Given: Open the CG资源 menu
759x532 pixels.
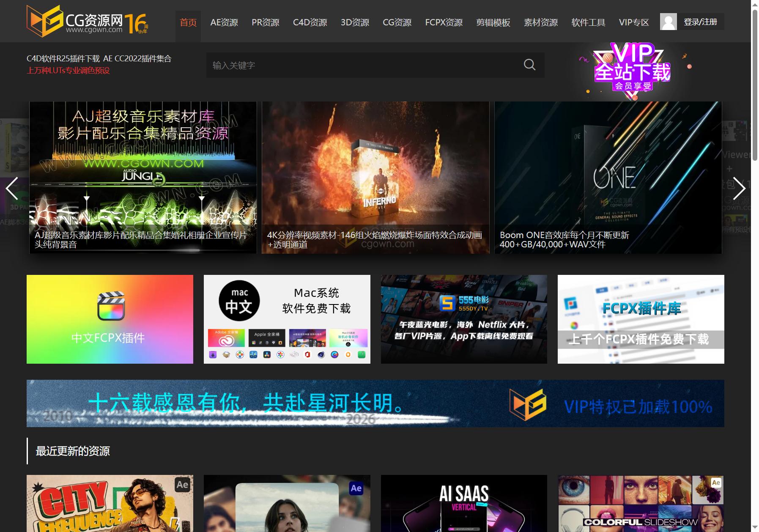Looking at the screenshot, I should 397,22.
